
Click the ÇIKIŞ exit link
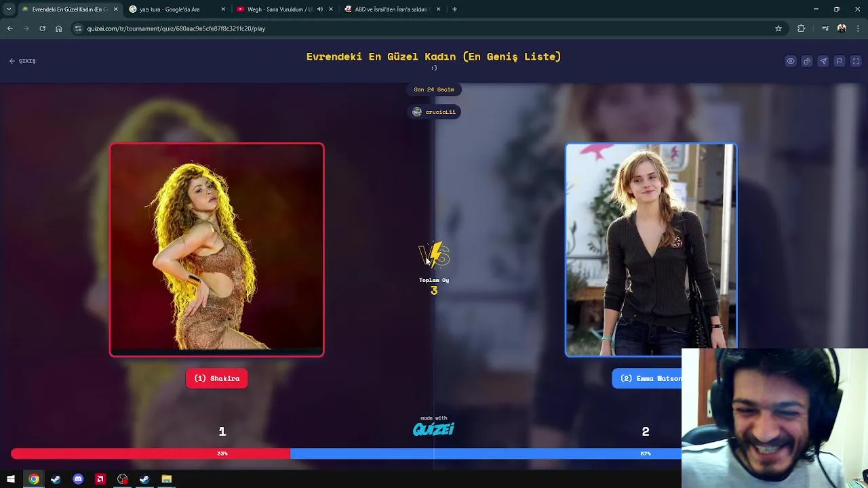[22, 61]
